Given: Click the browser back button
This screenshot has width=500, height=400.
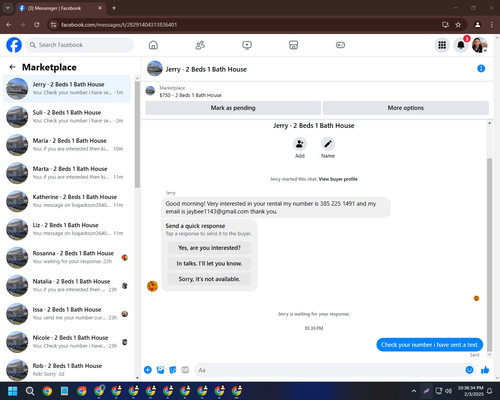Looking at the screenshot, I should tap(9, 25).
